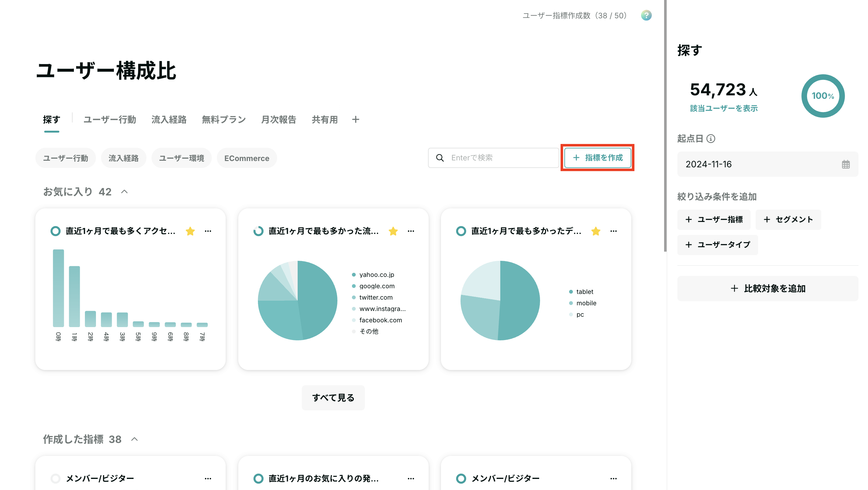Click ring icon on 直近1ヶ月で最も多くアクセ card
Viewport: 868px width, 490px height.
tap(56, 231)
